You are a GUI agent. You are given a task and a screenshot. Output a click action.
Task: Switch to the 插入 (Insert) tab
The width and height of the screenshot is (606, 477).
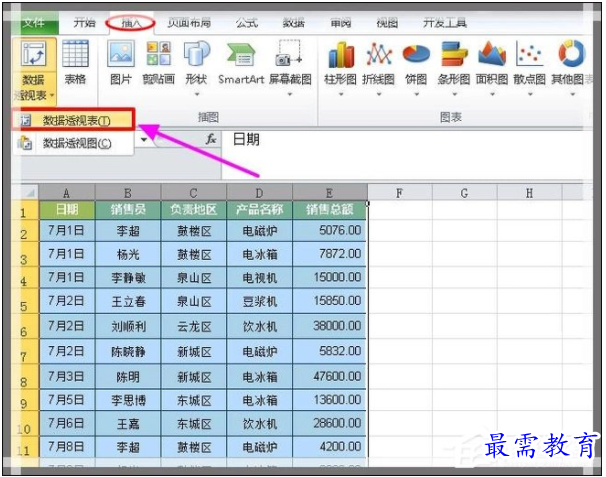click(131, 23)
